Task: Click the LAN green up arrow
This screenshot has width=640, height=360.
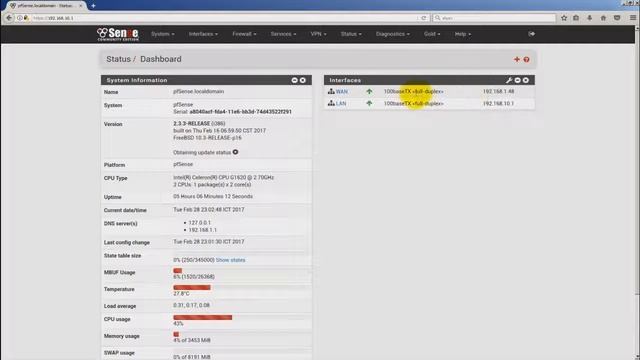Action: tap(369, 103)
